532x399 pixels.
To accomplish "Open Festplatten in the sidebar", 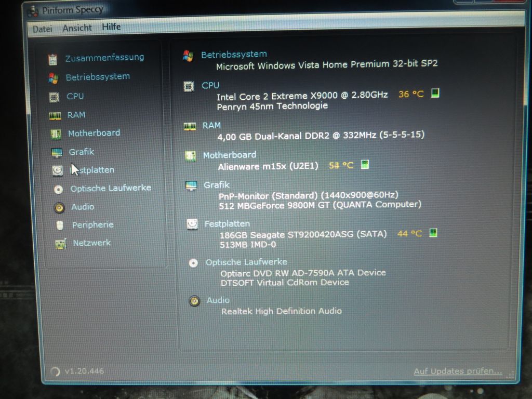I will pyautogui.click(x=92, y=170).
